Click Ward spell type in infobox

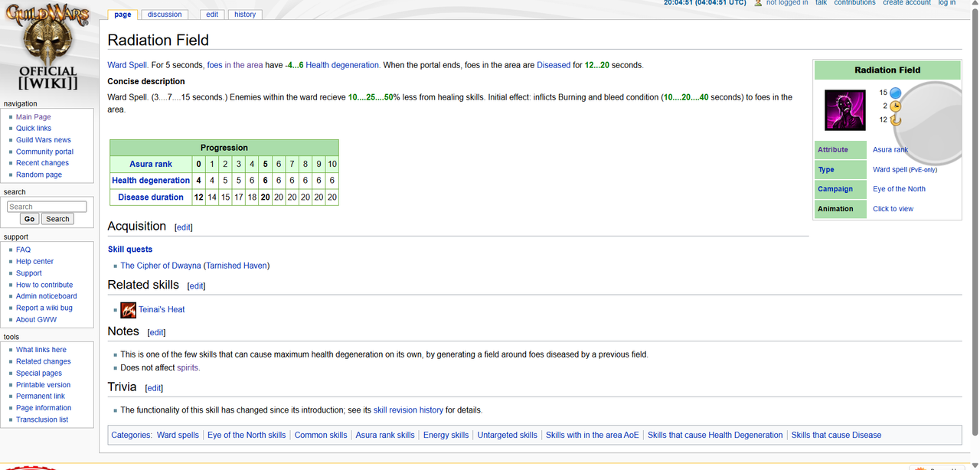pos(890,170)
